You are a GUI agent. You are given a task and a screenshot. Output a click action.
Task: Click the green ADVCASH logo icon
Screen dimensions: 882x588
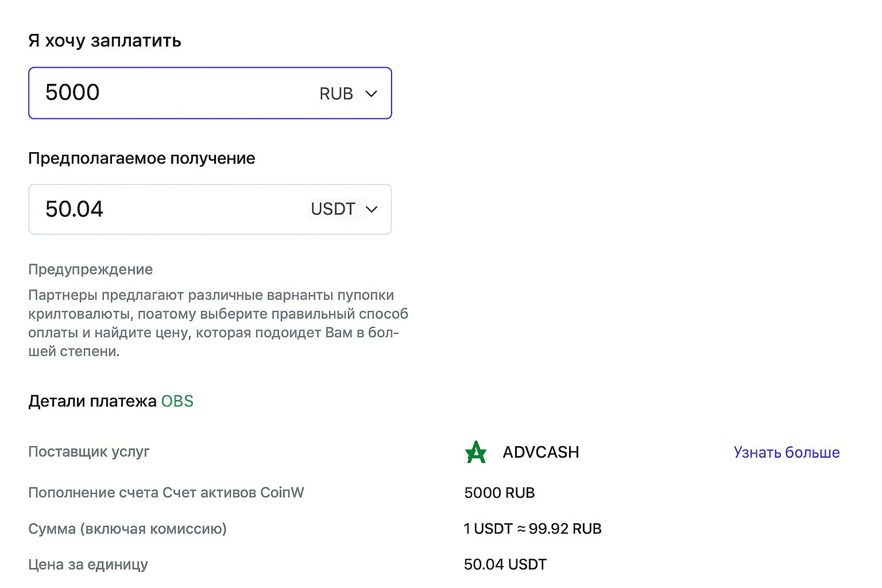pos(475,452)
